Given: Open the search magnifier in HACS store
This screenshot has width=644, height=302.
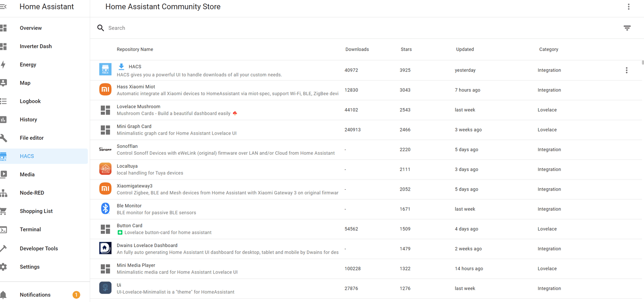Looking at the screenshot, I should tap(100, 27).
